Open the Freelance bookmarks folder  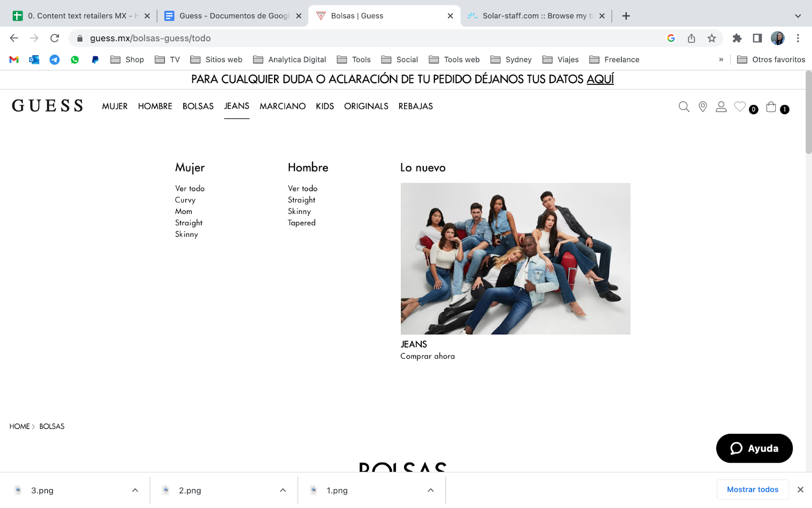pos(615,59)
